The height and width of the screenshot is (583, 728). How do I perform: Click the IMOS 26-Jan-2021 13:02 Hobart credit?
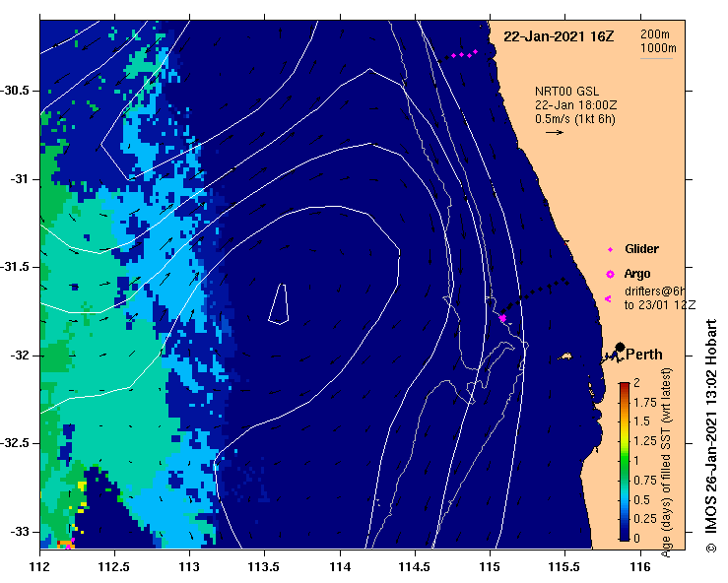click(711, 435)
